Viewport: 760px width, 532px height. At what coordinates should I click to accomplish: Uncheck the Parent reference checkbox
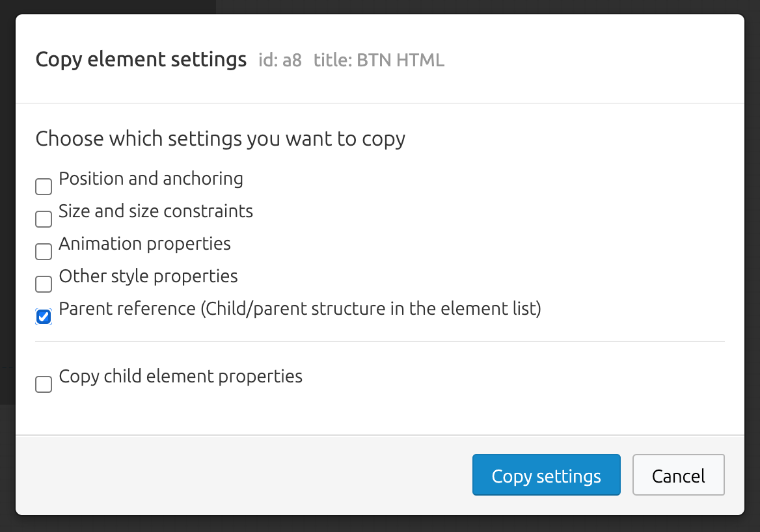point(44,316)
